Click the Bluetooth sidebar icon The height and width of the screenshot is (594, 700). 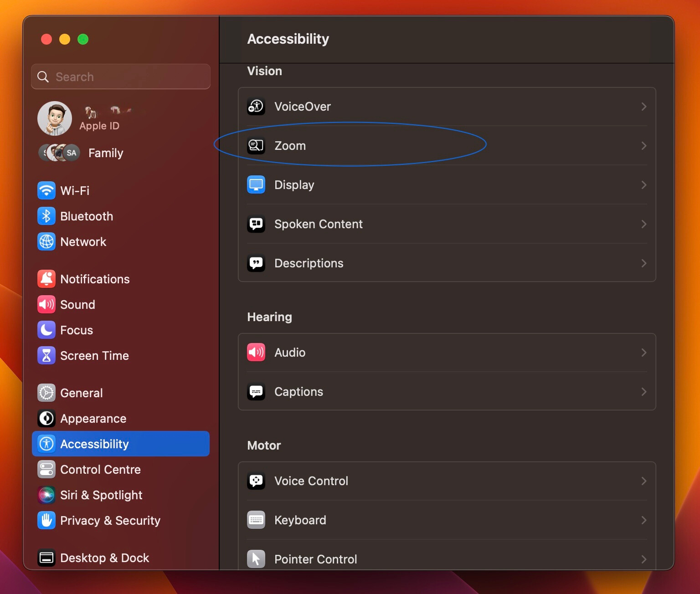pyautogui.click(x=46, y=216)
